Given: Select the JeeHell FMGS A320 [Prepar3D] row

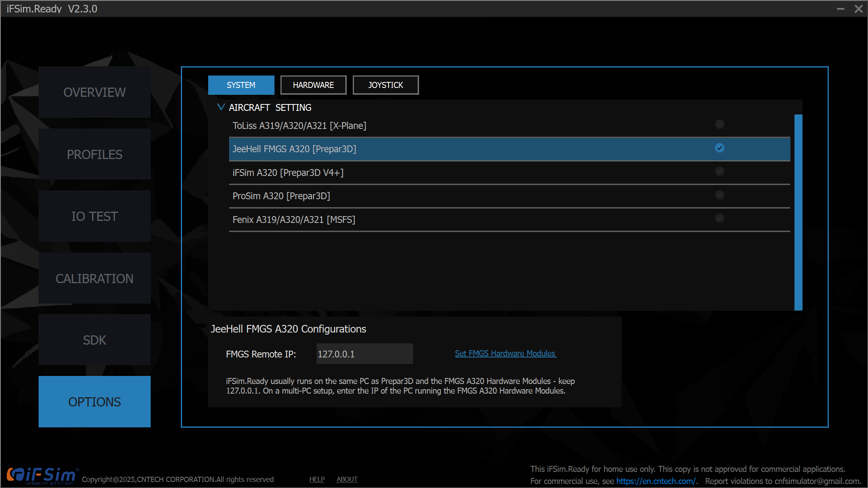Looking at the screenshot, I should [510, 149].
